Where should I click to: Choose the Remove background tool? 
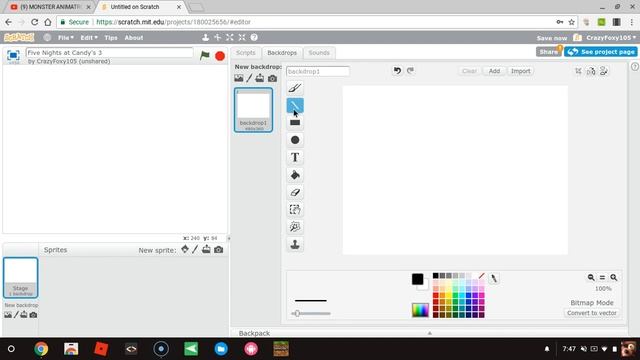(x=295, y=227)
